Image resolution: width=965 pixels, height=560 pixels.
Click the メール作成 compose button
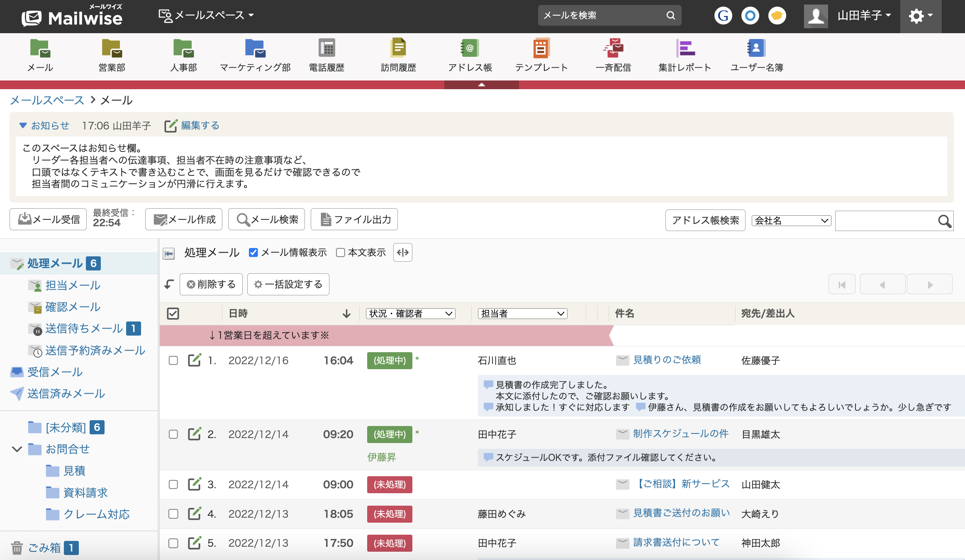click(x=184, y=219)
